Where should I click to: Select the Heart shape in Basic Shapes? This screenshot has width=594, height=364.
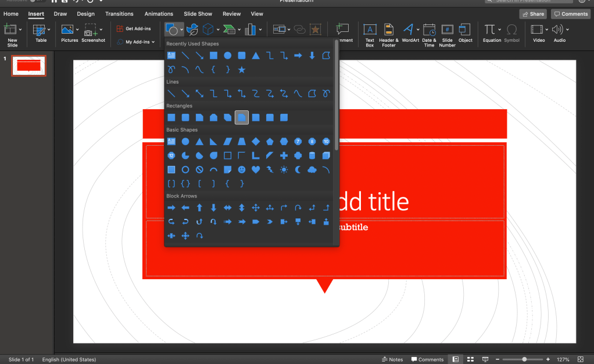coord(256,170)
